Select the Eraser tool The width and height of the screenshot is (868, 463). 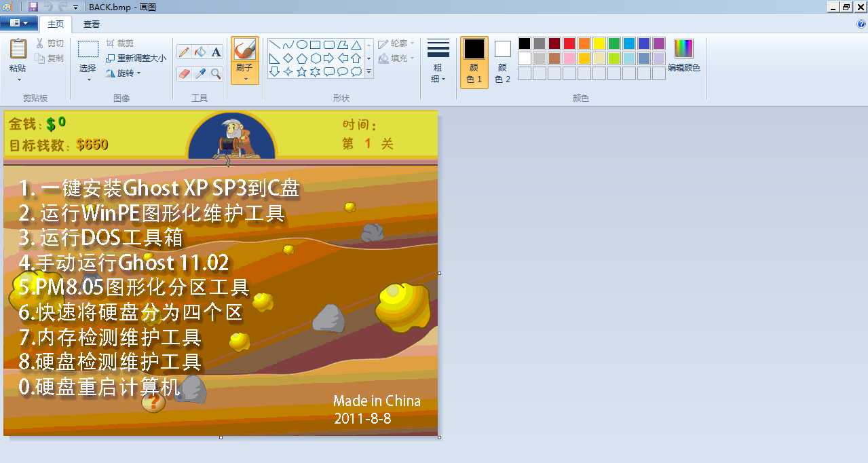[184, 73]
